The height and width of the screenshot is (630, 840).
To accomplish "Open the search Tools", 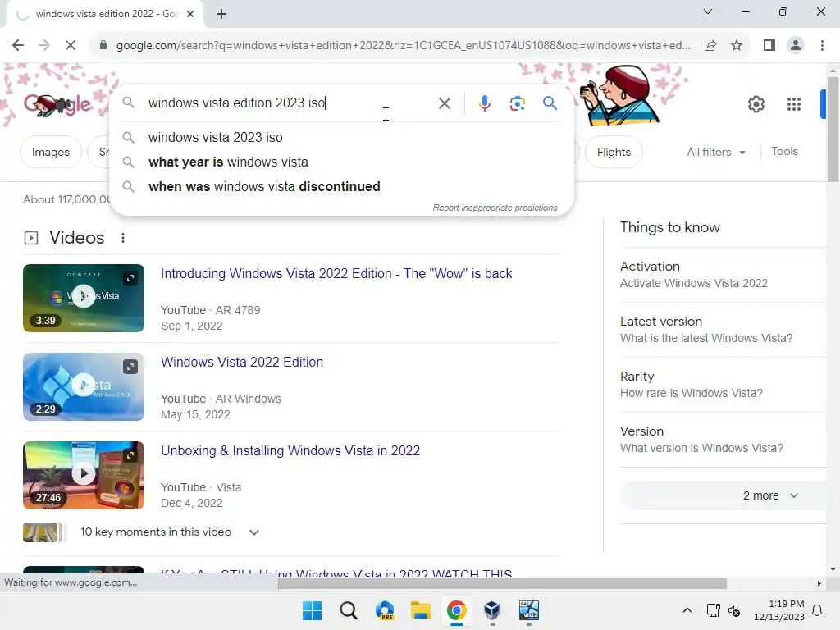I will (784, 152).
